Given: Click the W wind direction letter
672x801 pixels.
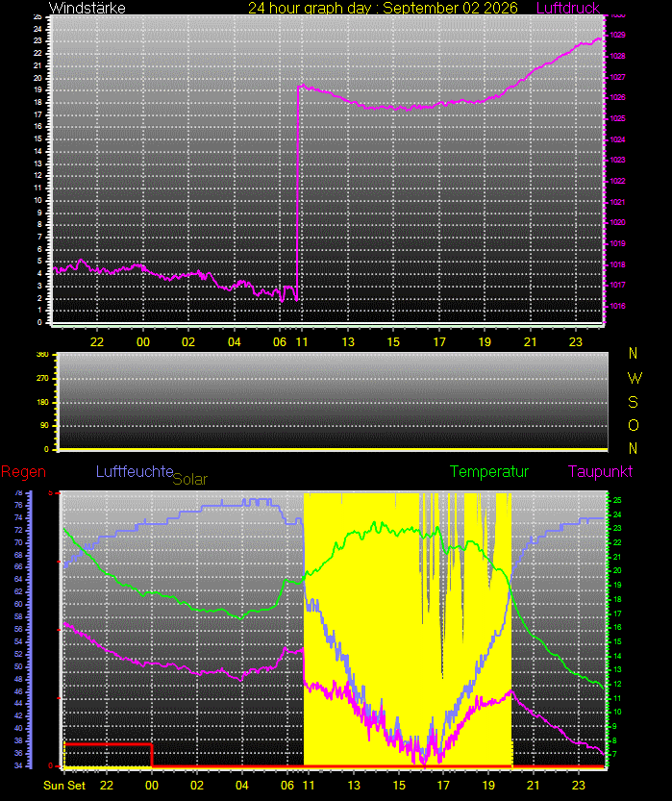Looking at the screenshot, I should pyautogui.click(x=634, y=378).
